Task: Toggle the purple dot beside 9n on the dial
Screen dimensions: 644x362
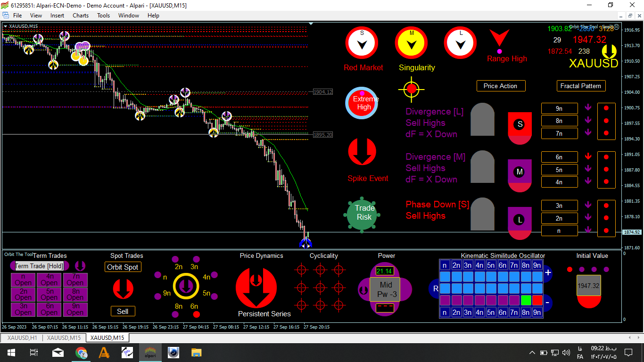Action: click(x=157, y=296)
